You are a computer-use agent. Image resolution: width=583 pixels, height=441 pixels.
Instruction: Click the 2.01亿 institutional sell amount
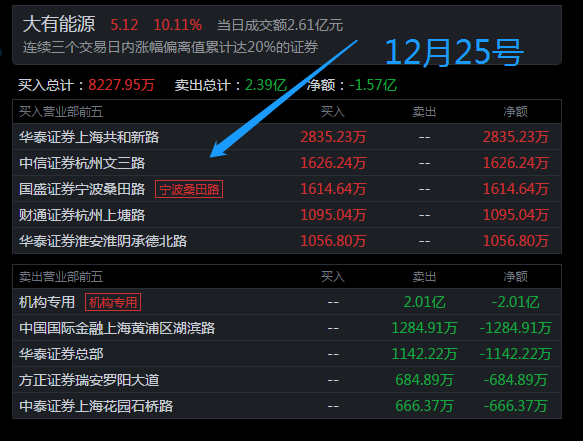[424, 302]
